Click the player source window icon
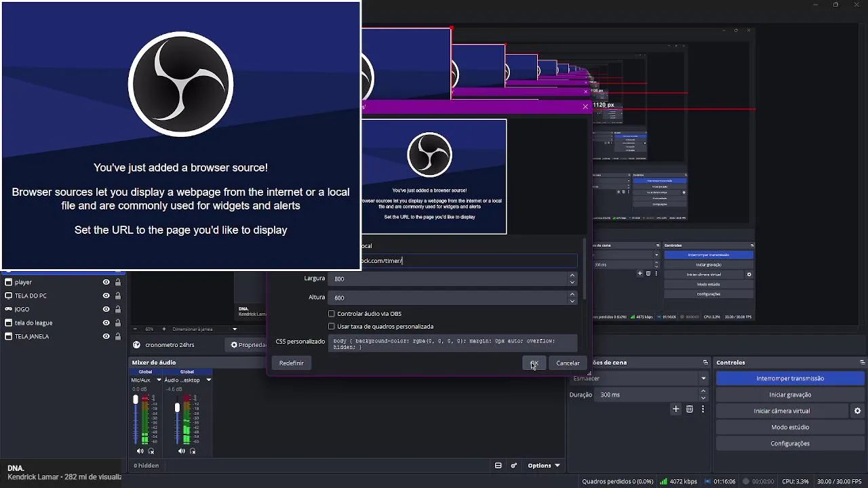The image size is (868, 488). click(x=9, y=282)
